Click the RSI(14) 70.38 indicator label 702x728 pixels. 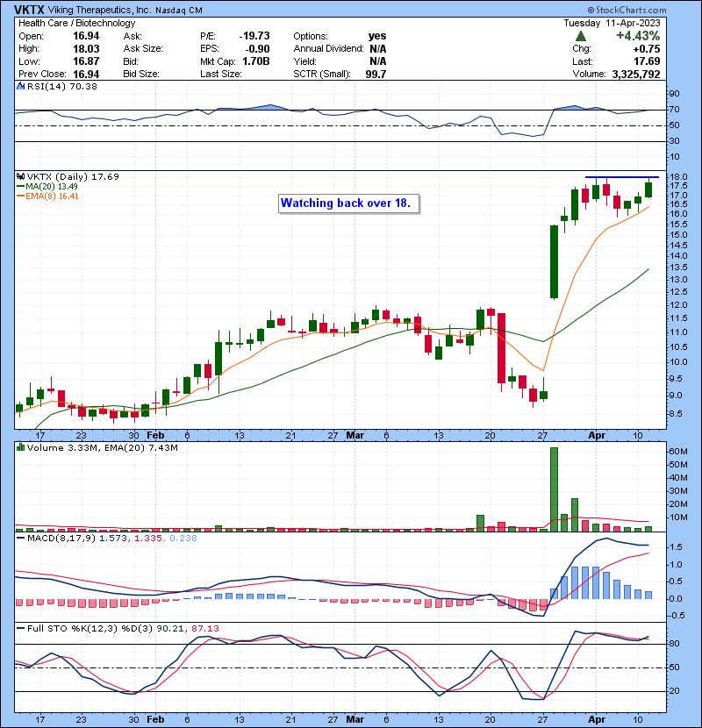coord(62,86)
